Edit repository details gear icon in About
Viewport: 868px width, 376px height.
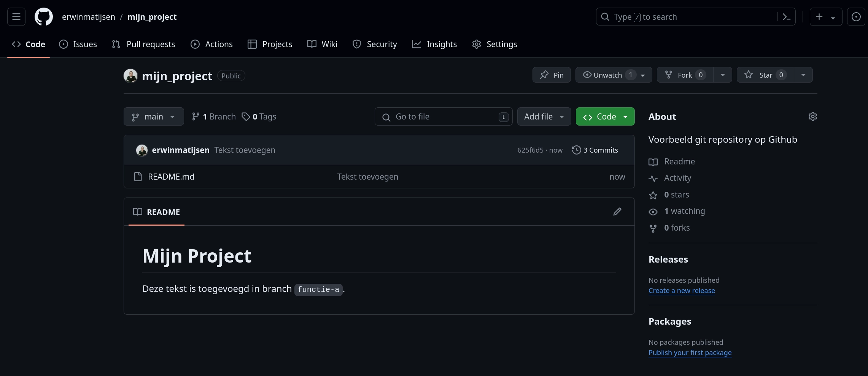[x=812, y=116]
